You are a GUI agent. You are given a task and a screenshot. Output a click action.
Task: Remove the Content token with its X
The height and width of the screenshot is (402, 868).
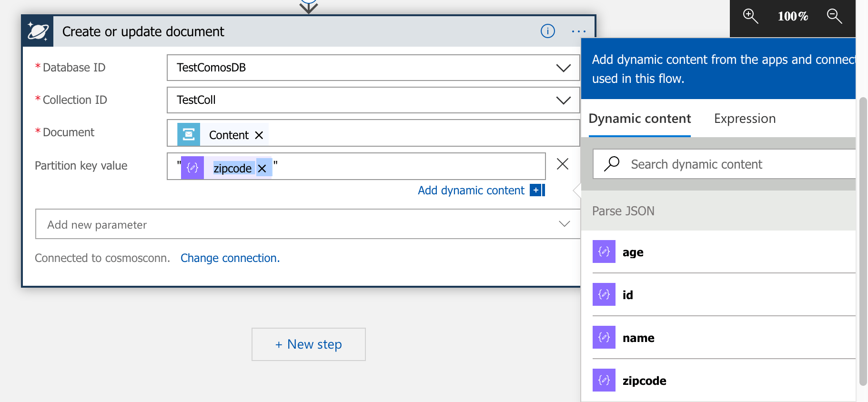(x=259, y=135)
